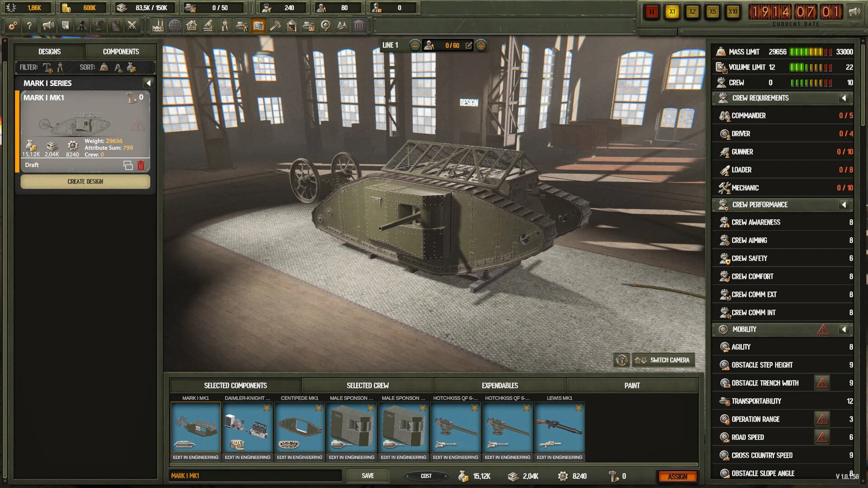This screenshot has height=488, width=868.
Task: Collapse the Mark I Series list
Action: [x=148, y=83]
